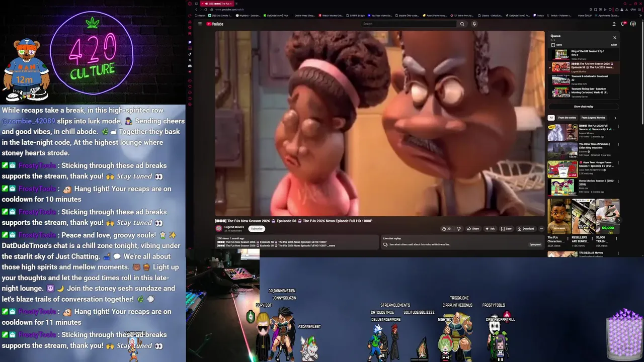This screenshot has width=644, height=362.
Task: Download the video
Action: click(526, 229)
